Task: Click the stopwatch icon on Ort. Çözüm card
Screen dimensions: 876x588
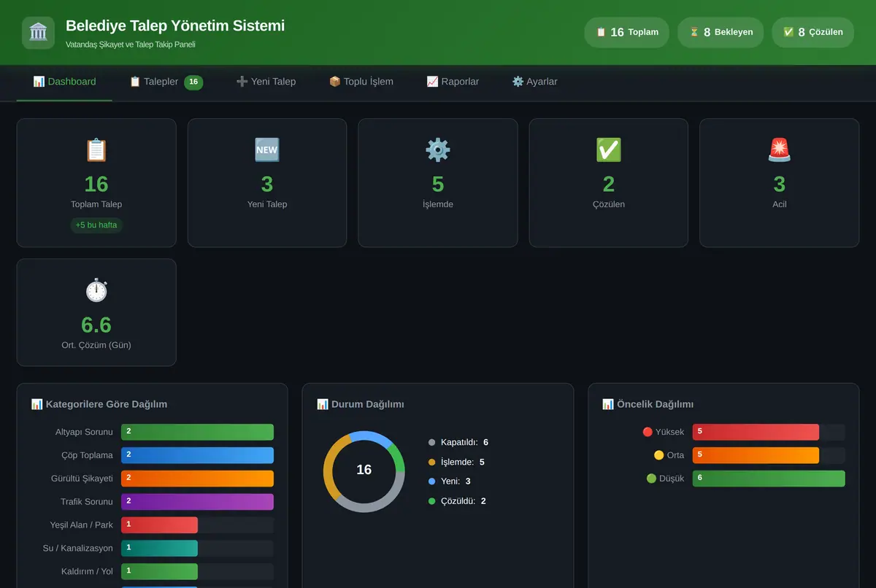Action: pyautogui.click(x=96, y=290)
